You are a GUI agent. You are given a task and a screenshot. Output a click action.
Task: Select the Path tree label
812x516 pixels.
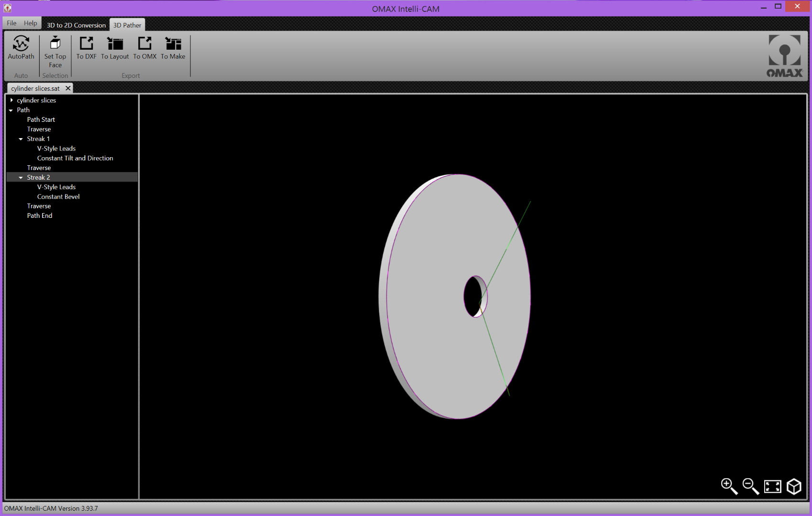(x=23, y=110)
